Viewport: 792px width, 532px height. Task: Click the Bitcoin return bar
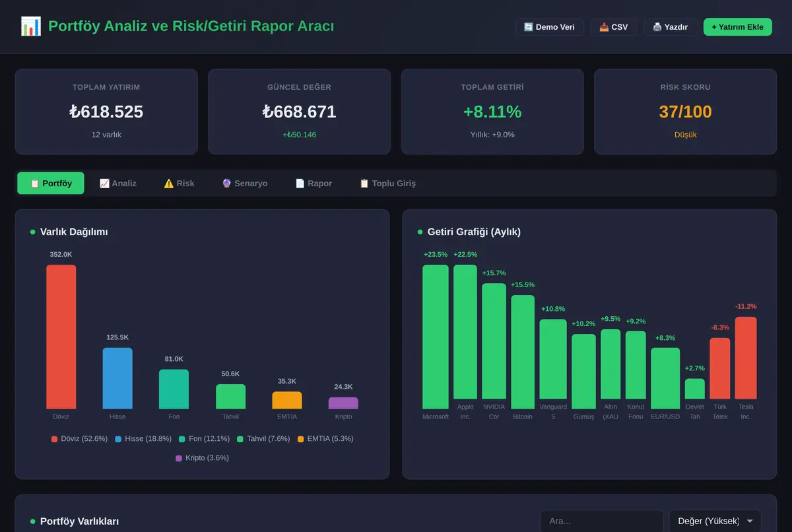[x=523, y=352]
